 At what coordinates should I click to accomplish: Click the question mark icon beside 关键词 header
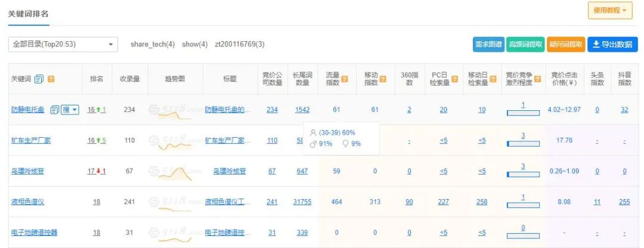pyautogui.click(x=51, y=79)
